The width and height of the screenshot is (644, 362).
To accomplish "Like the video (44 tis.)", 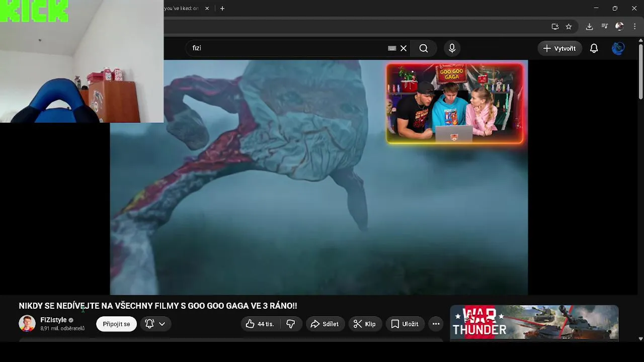I will 260,324.
